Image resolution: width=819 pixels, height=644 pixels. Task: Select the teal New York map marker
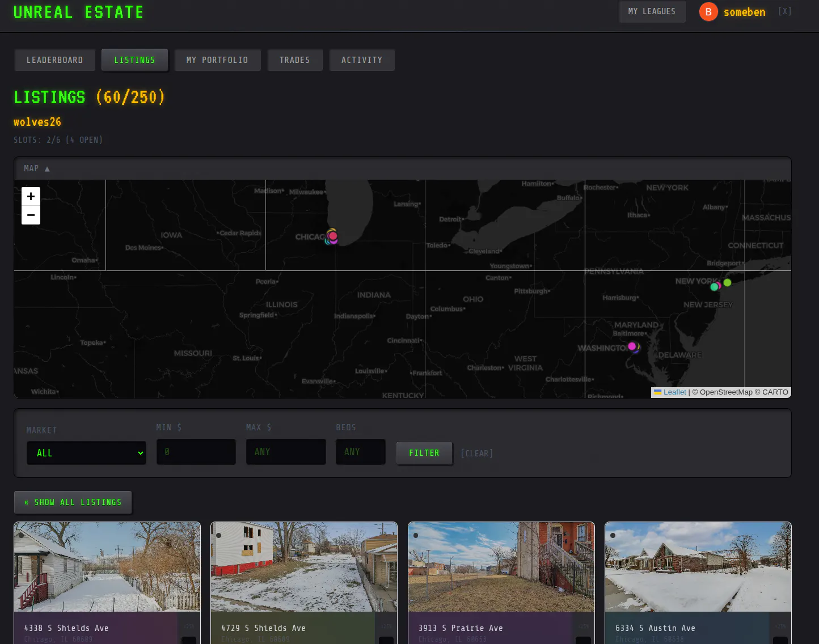[714, 287]
